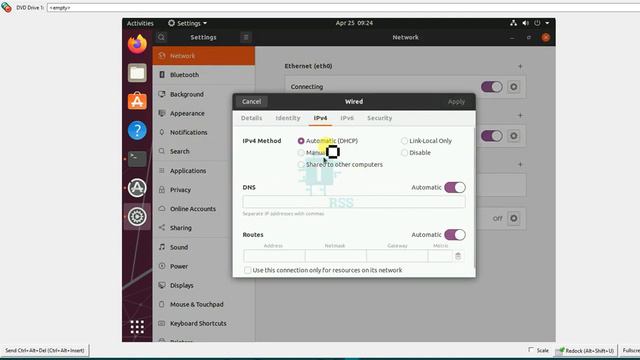Open Terminal from the dock
This screenshot has width=640, height=360.
137,159
